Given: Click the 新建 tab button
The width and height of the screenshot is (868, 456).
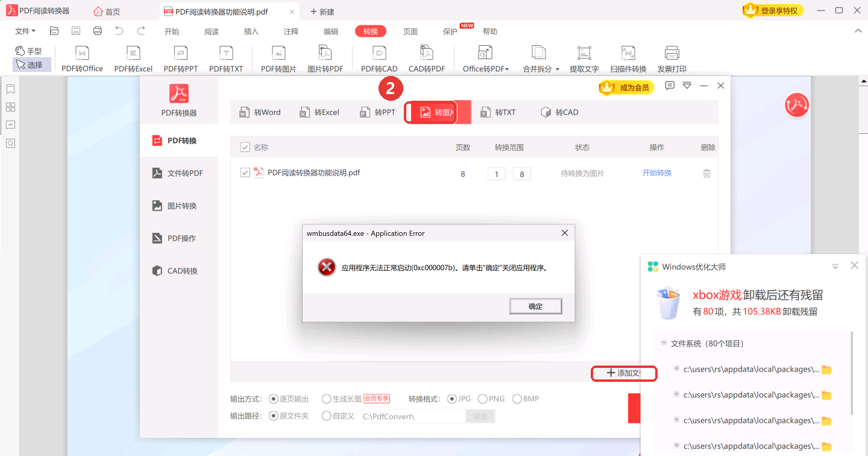Looking at the screenshot, I should click(x=322, y=12).
